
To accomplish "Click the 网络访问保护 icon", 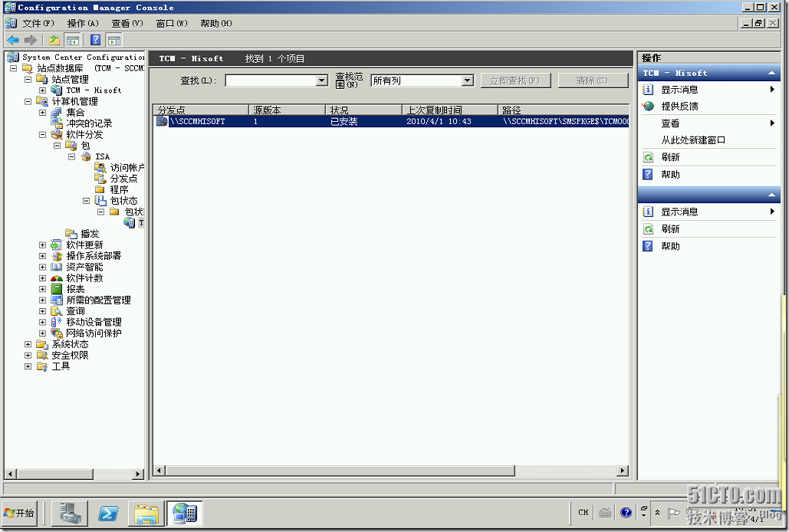I will pyautogui.click(x=57, y=333).
